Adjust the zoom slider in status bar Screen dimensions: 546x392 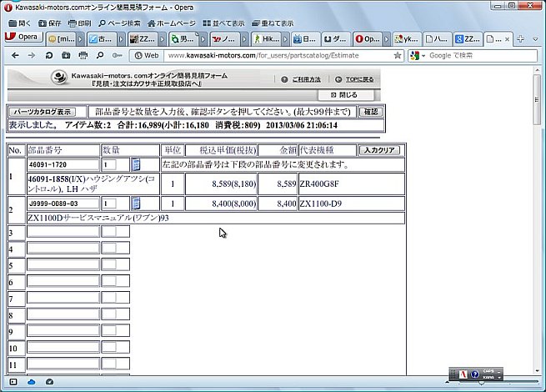[x=480, y=383]
